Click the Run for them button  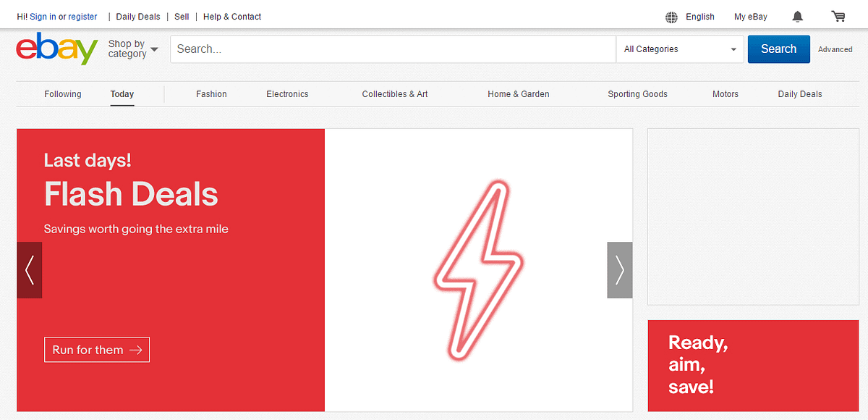(x=96, y=349)
